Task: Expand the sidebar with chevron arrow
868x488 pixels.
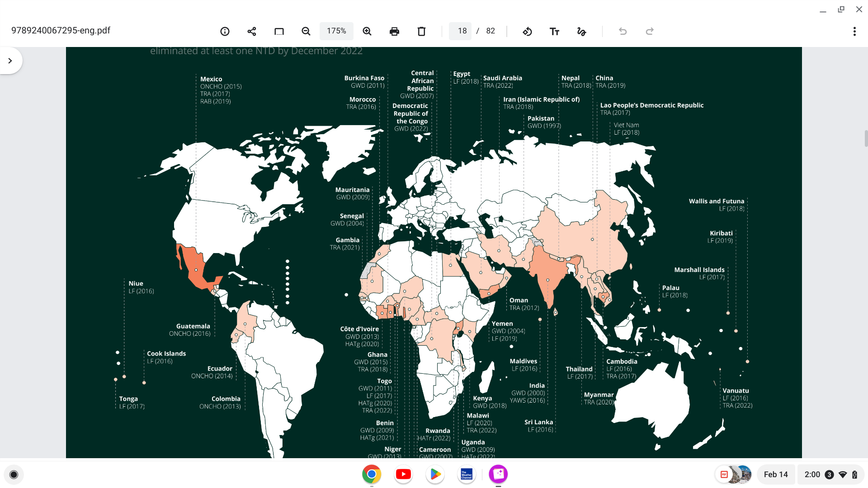Action: (10, 61)
